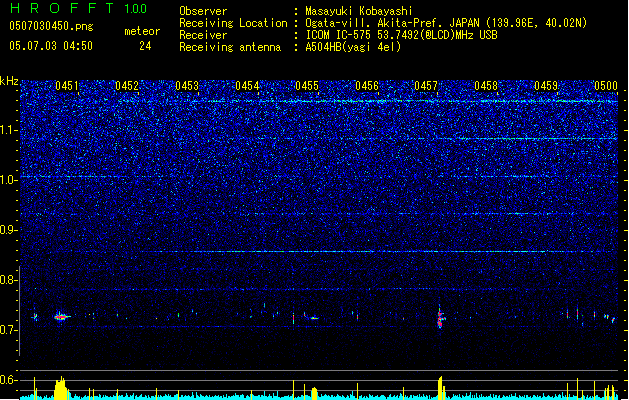
Task: Click the 0.8 kHz axis label
Action: click(x=9, y=280)
